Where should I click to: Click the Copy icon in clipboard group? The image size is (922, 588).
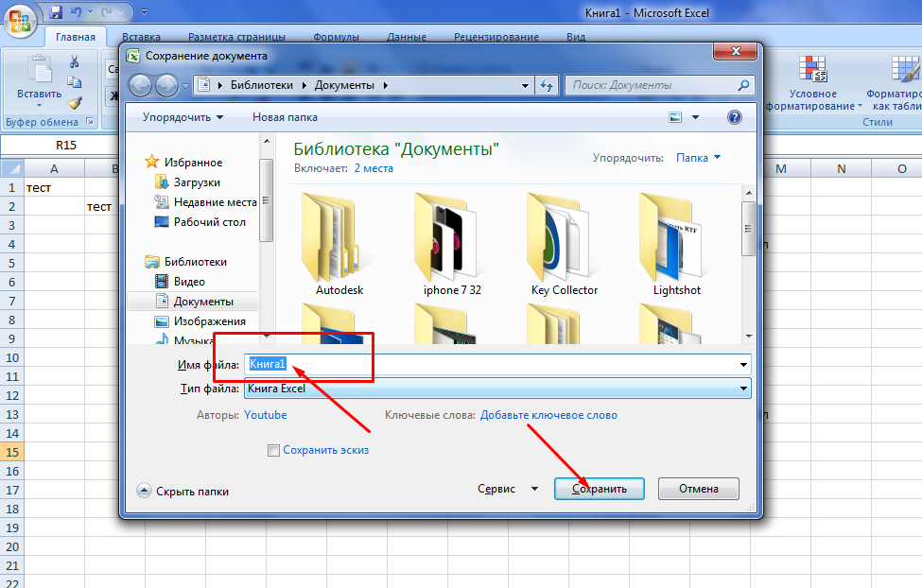pyautogui.click(x=74, y=81)
